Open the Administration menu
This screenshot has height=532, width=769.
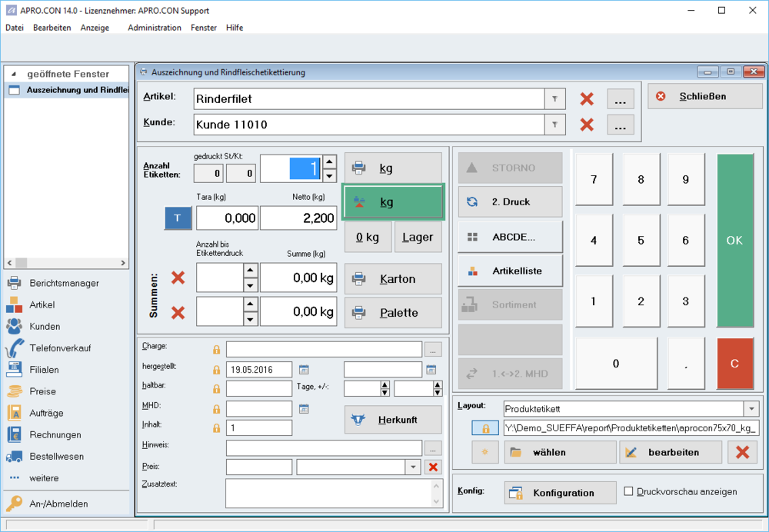[154, 28]
